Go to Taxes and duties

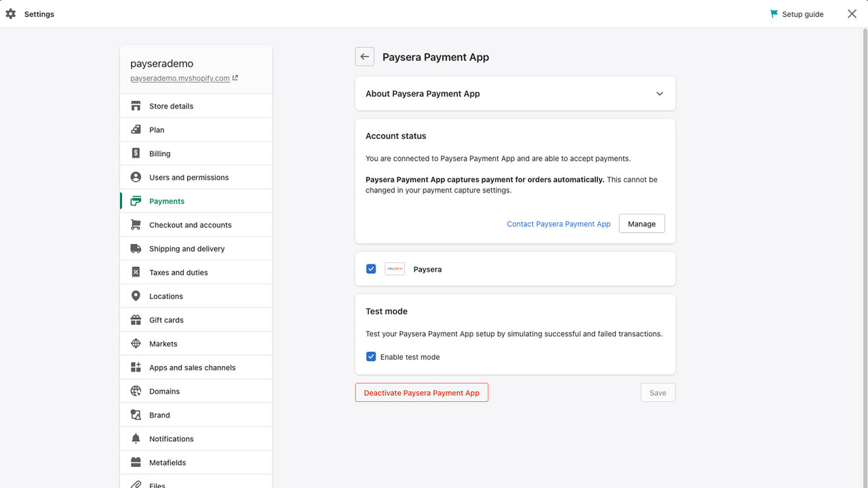pos(196,272)
